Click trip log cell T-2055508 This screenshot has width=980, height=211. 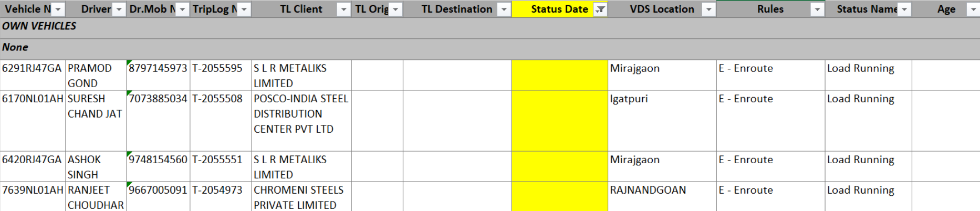pos(217,99)
